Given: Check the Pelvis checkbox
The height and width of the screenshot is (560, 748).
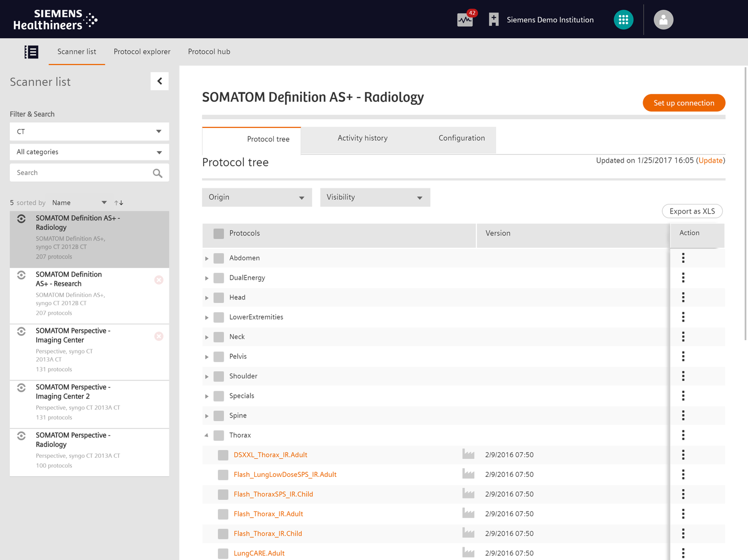Looking at the screenshot, I should click(219, 357).
